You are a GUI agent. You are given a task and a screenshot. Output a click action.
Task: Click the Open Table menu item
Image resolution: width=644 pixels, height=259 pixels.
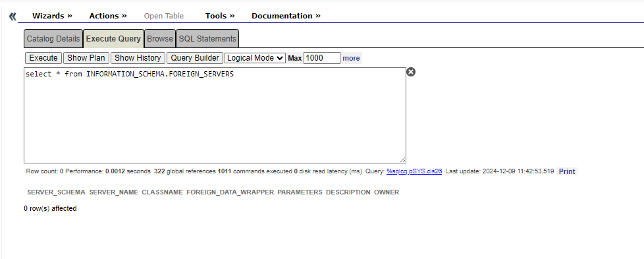(164, 16)
